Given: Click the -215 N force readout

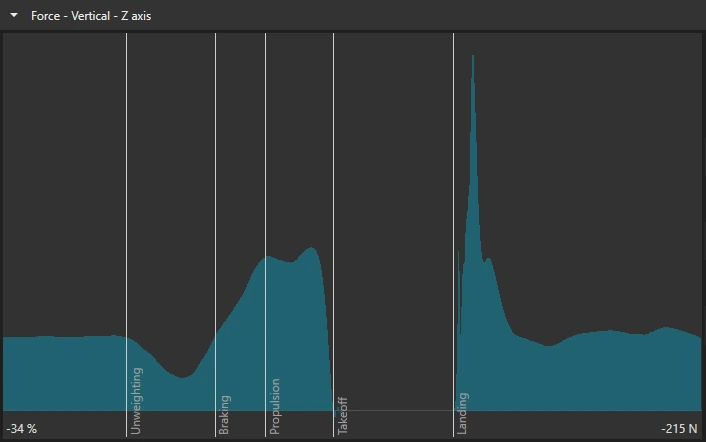Looking at the screenshot, I should coord(679,428).
